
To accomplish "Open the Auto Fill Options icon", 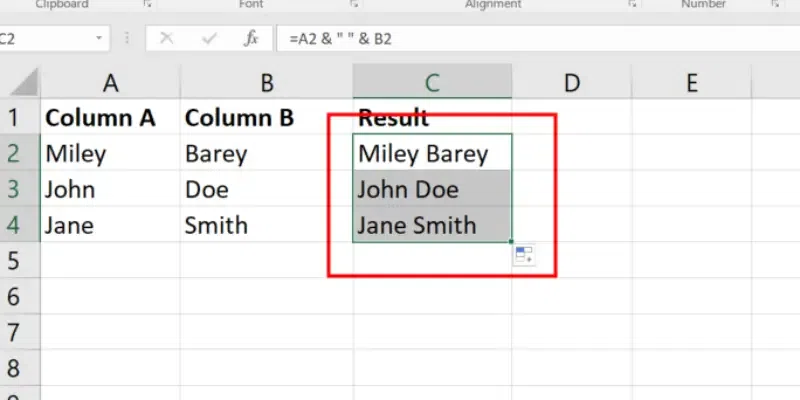I will pos(524,255).
